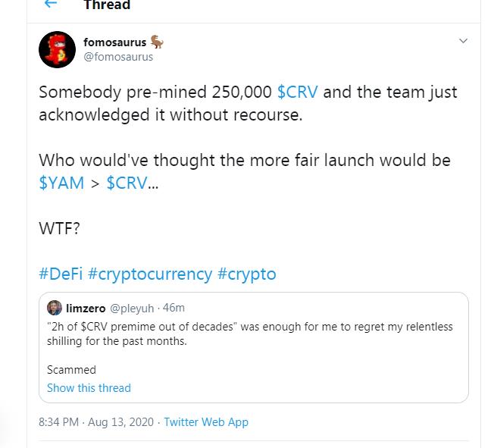This screenshot has height=448, width=491.
Task: Open the quoted tweet body text
Action: pos(250,334)
